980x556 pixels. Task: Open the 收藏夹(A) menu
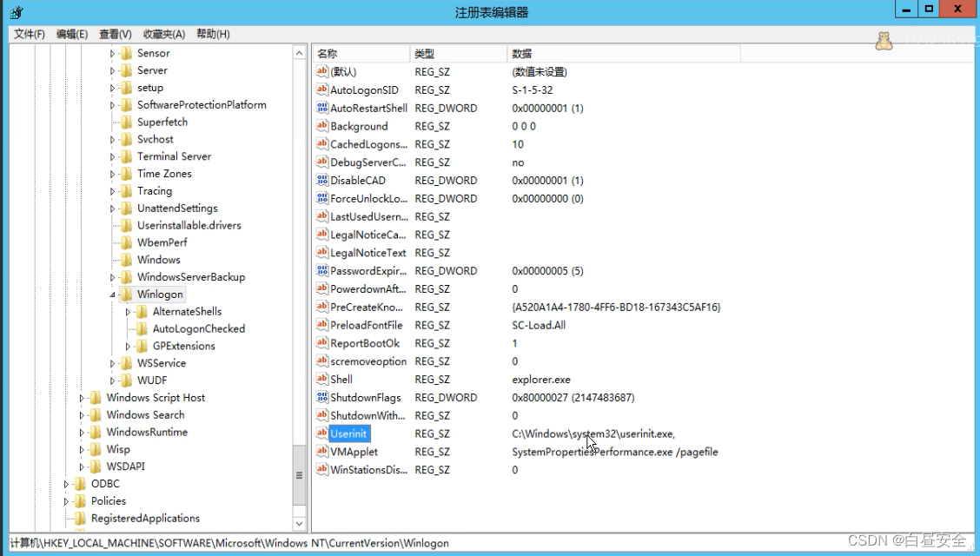[163, 34]
